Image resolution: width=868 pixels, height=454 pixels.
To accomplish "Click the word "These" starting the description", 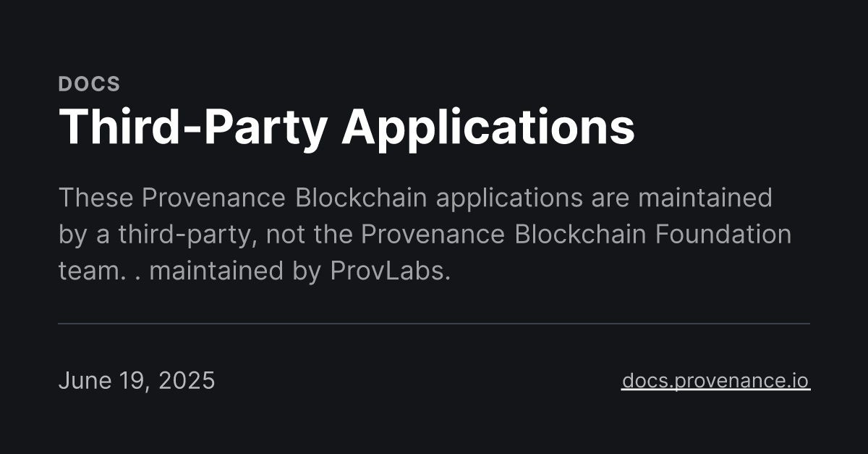I will [x=96, y=197].
